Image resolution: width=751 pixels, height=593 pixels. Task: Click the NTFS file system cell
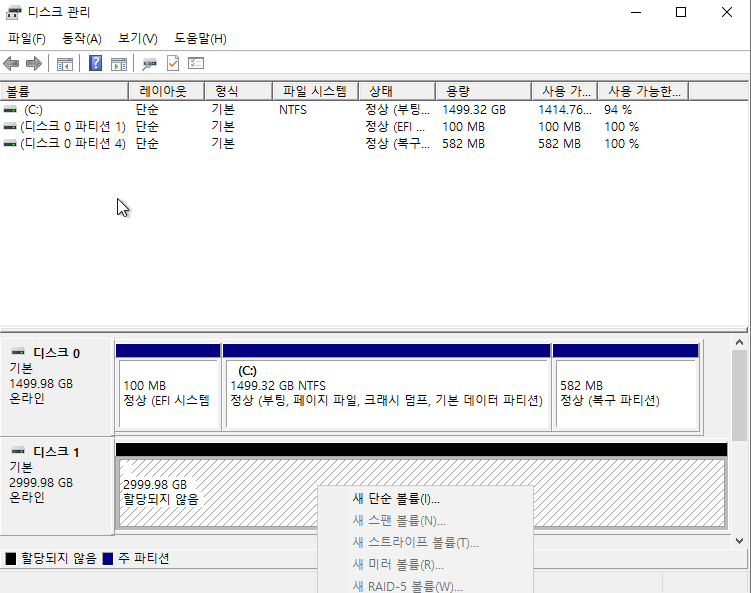tap(293, 110)
